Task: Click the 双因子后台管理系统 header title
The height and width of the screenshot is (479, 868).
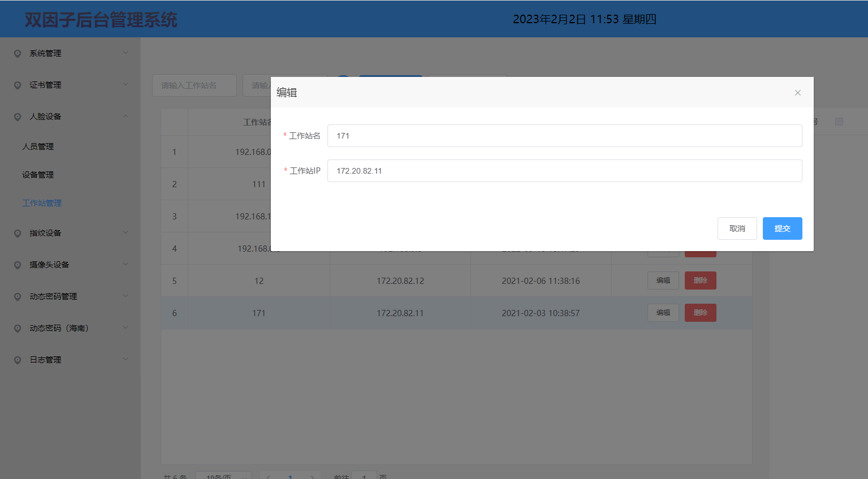Action: [x=101, y=20]
